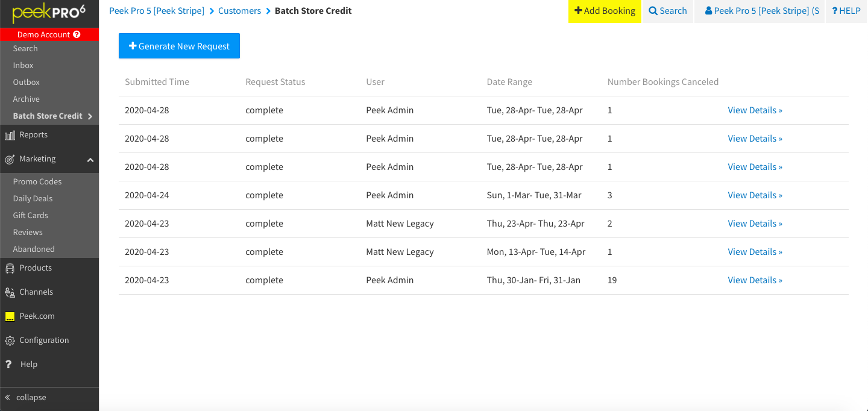Click the User column header
This screenshot has width=868, height=411.
pyautogui.click(x=375, y=82)
